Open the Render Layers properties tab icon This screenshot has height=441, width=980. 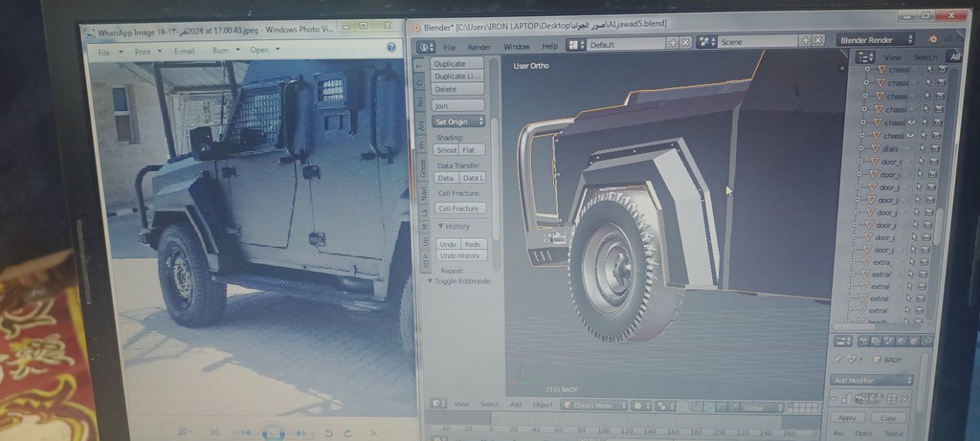(x=877, y=342)
